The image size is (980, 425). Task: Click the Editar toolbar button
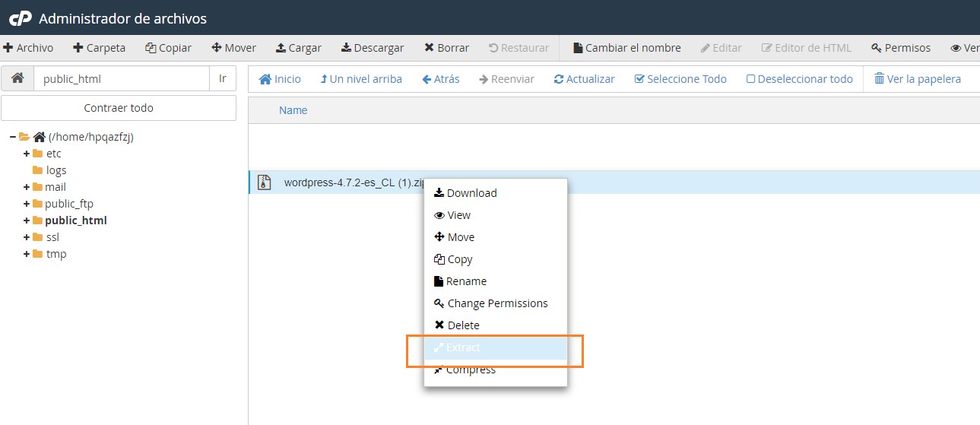[722, 48]
